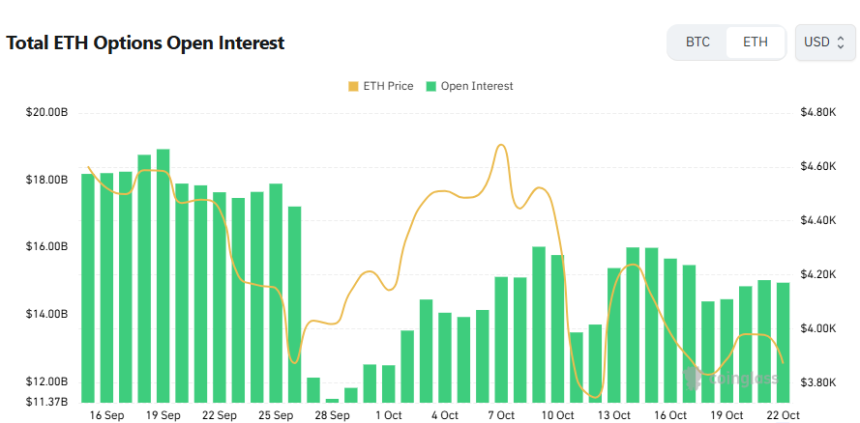Switch to the BTC tab

point(697,42)
